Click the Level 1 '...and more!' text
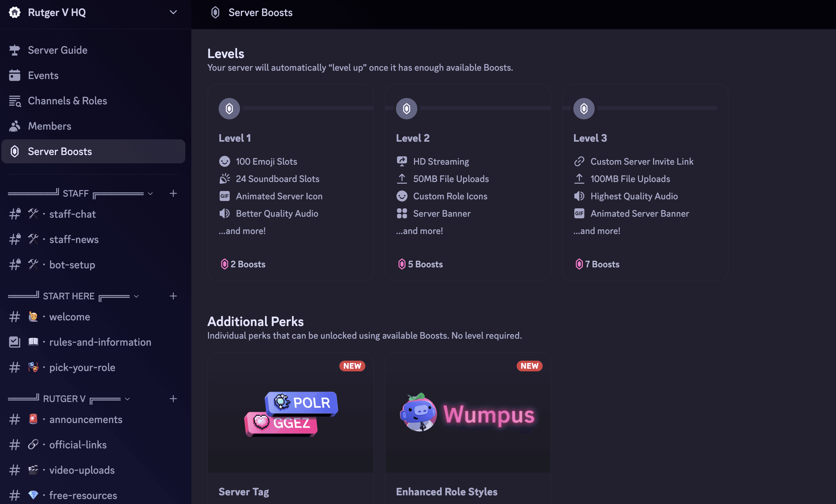 tap(242, 231)
